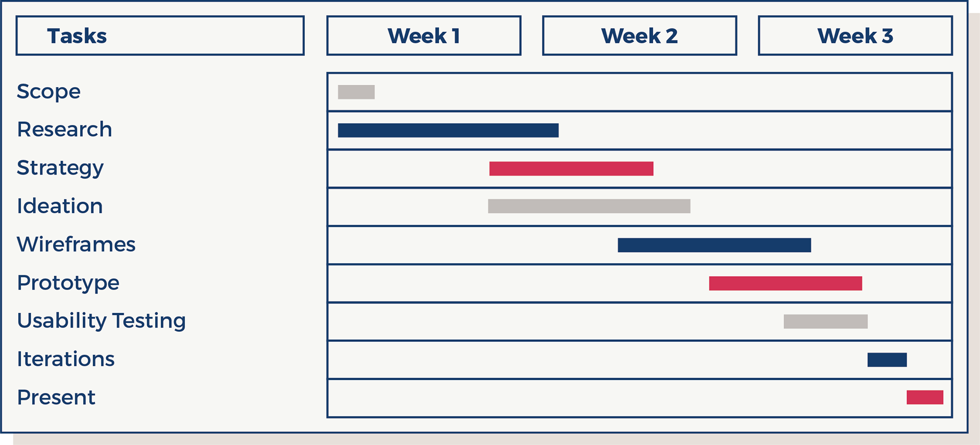Image resolution: width=980 pixels, height=445 pixels.
Task: Select the Strategy task label
Action: (60, 168)
